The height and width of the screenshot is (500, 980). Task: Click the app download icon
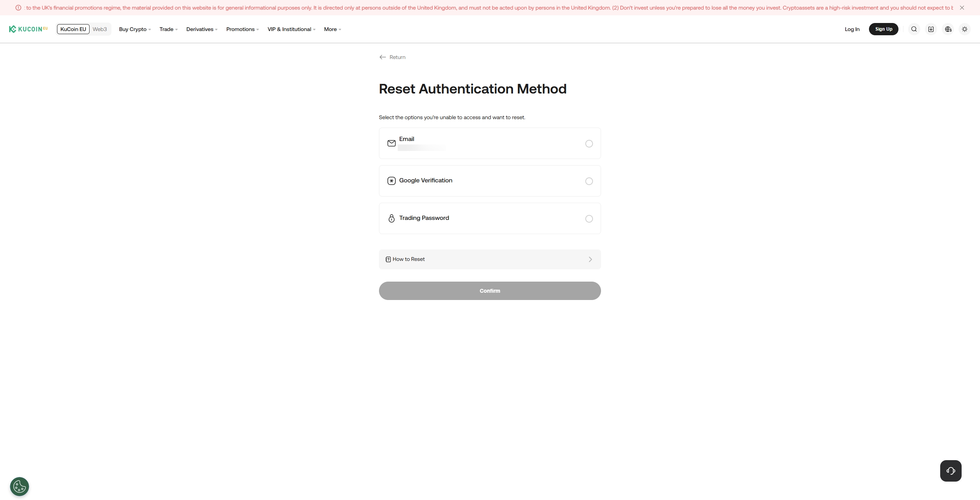(x=931, y=29)
